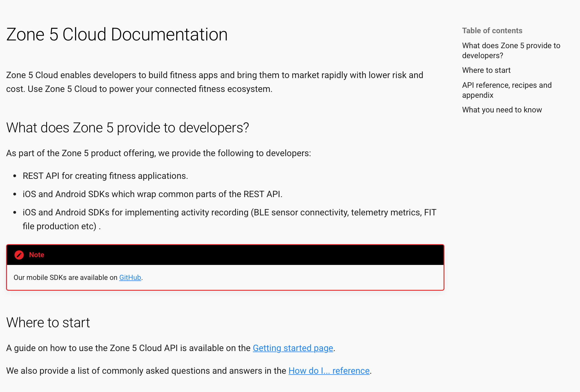Click the bullet about activity recording SDKs
This screenshot has height=392, width=580.
229,219
